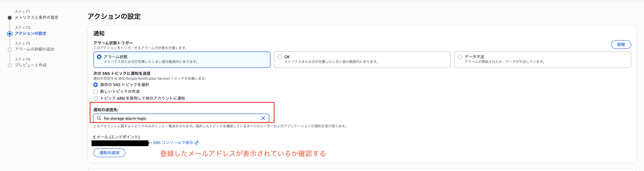The image size is (644, 171).
Task: Choose 既存の SNS トピックを選択 option
Action: coord(95,85)
